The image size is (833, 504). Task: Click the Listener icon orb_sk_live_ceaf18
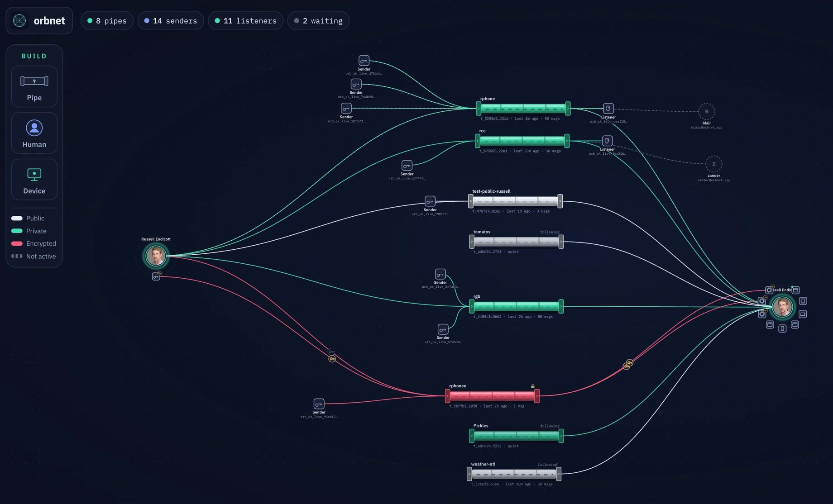click(608, 109)
